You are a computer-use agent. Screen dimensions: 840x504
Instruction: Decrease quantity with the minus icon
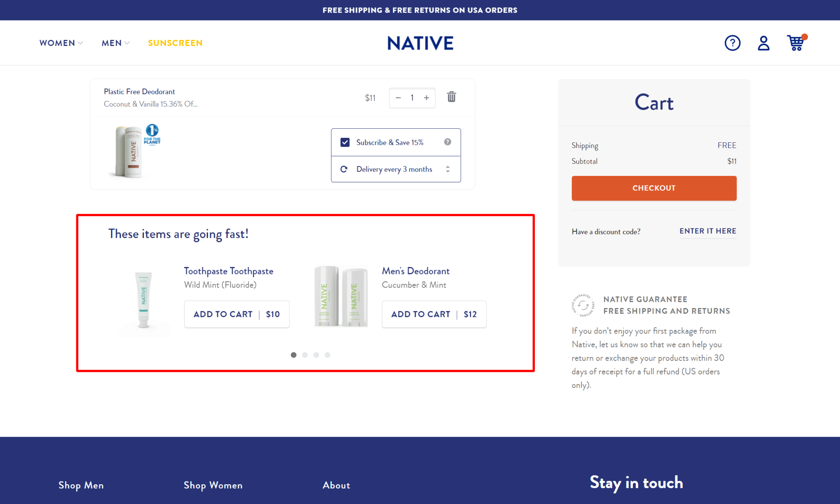click(398, 98)
